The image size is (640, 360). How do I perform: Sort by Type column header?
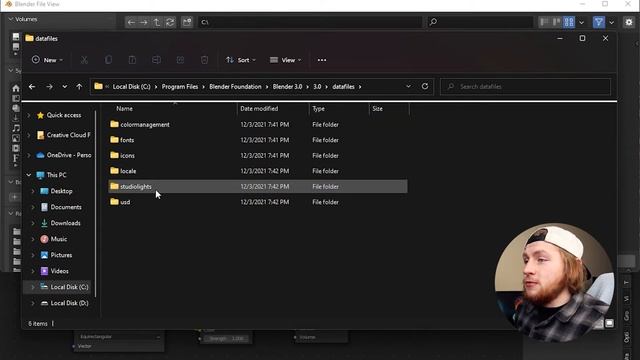318,109
